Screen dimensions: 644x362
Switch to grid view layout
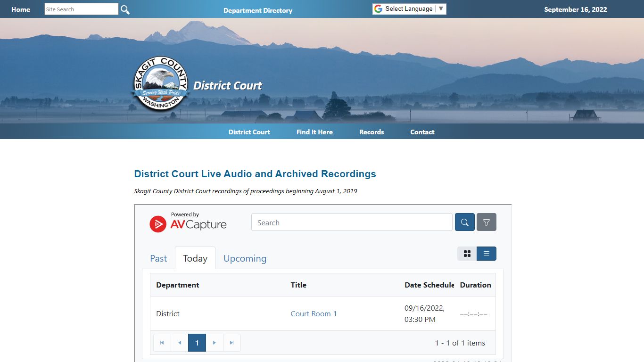[467, 254]
